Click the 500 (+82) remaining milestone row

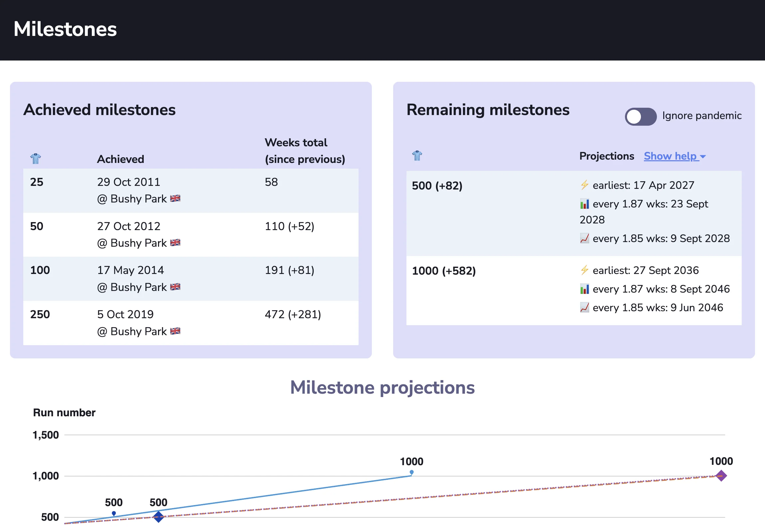437,186
